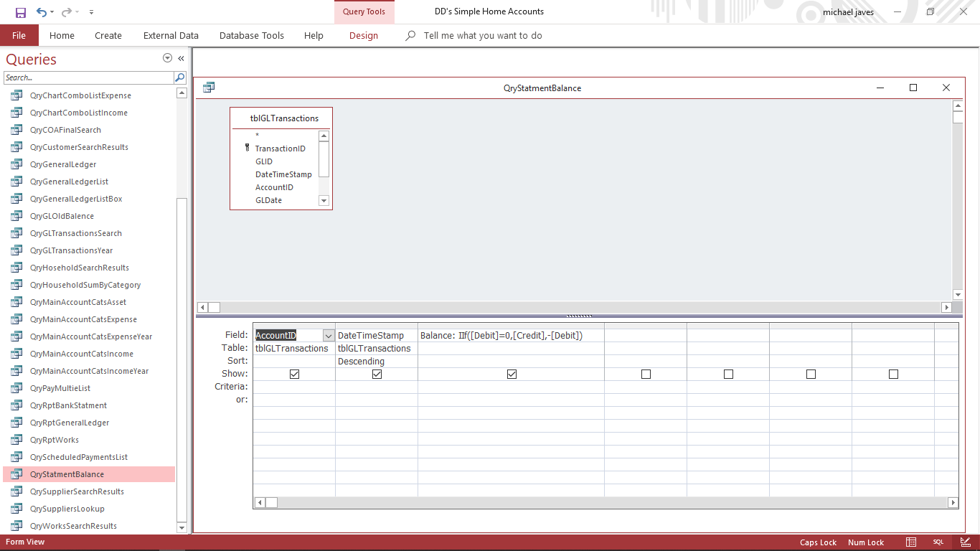Image resolution: width=980 pixels, height=551 pixels.
Task: Click the query icon next to QryCOAFinalSearch
Action: 17,130
